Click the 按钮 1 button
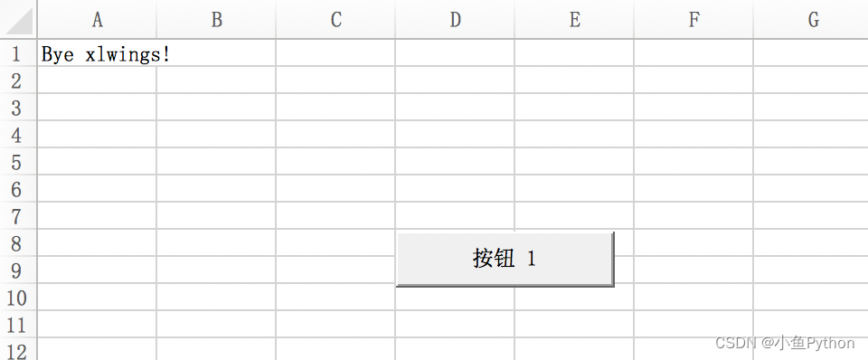The height and width of the screenshot is (360, 868). (x=505, y=260)
